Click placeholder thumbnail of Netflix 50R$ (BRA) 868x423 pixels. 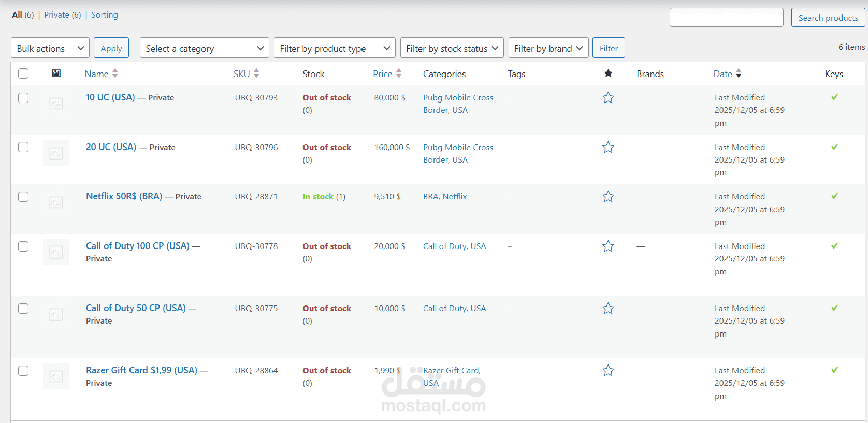pos(56,202)
